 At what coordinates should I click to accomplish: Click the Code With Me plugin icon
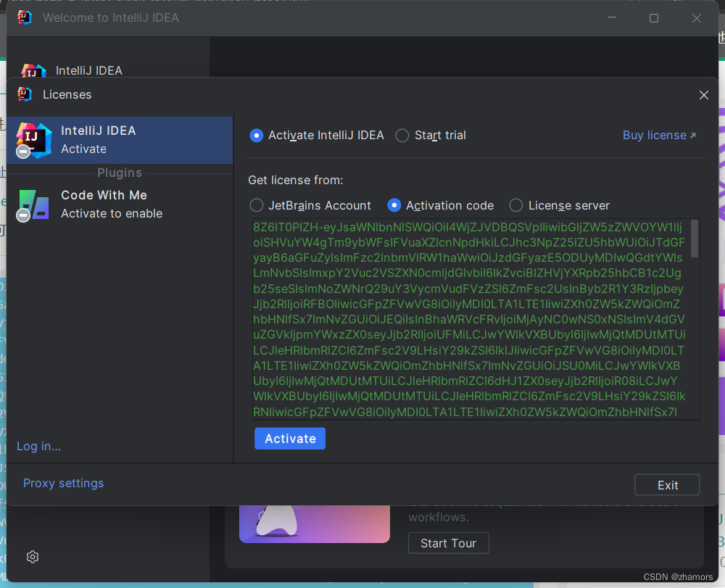(x=33, y=204)
